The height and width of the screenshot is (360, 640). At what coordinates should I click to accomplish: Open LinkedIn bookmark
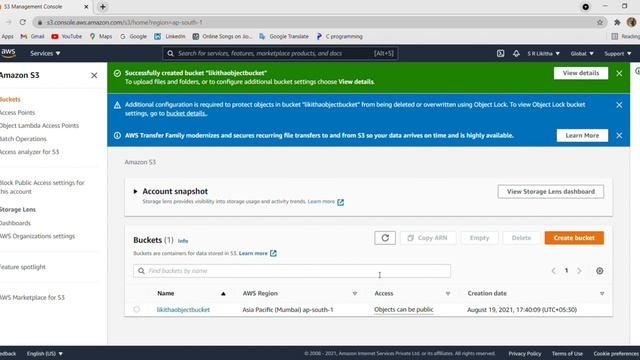[x=170, y=36]
